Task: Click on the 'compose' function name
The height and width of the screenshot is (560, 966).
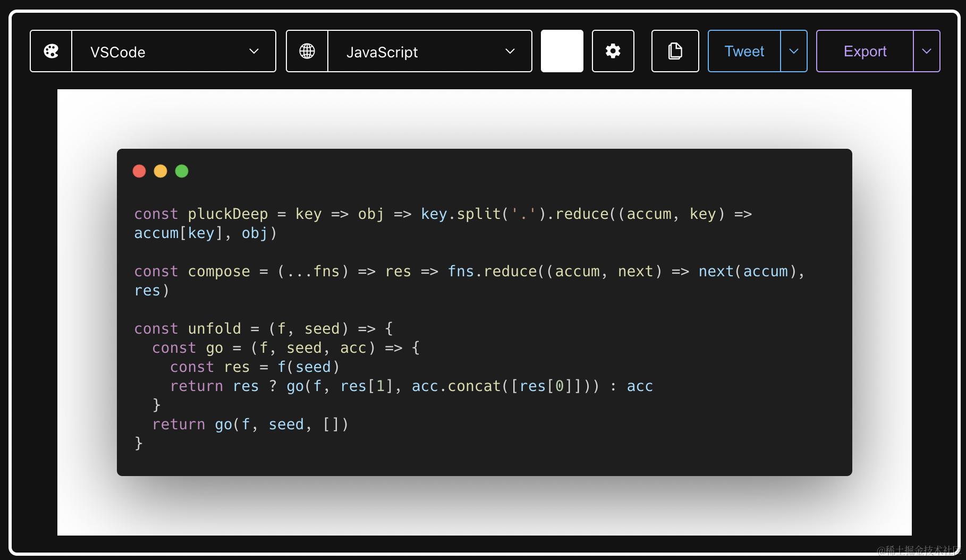Action: (219, 271)
